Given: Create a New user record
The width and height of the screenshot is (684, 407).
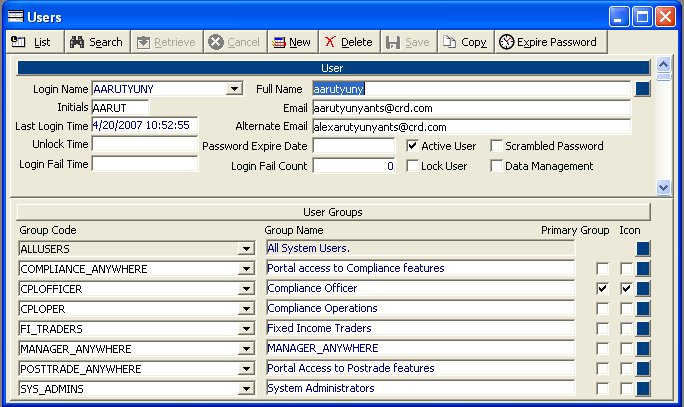Looking at the screenshot, I should click(x=293, y=42).
